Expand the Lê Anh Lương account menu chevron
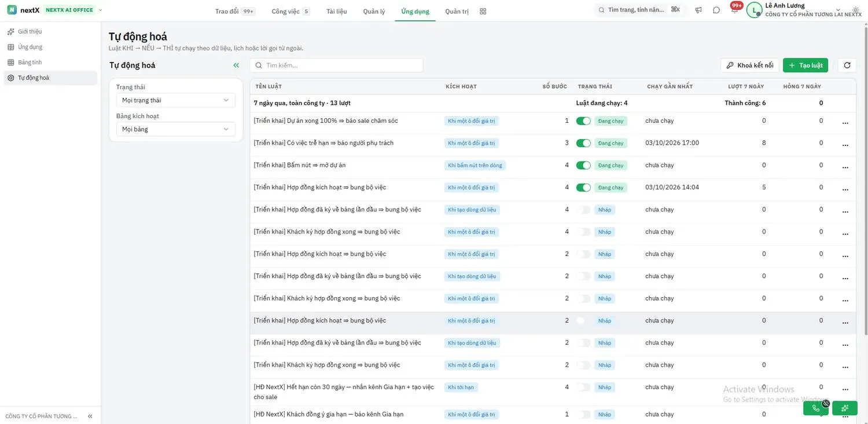The image size is (868, 424). 838,10
